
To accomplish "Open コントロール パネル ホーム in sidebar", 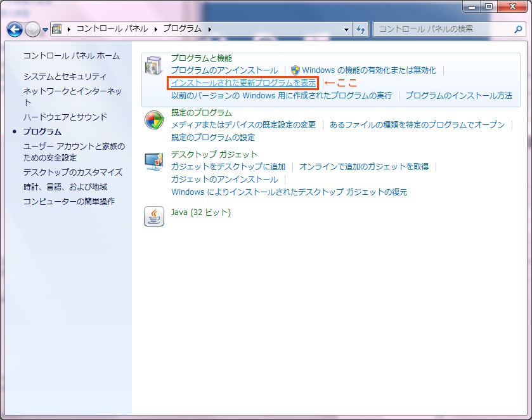I will pos(71,56).
